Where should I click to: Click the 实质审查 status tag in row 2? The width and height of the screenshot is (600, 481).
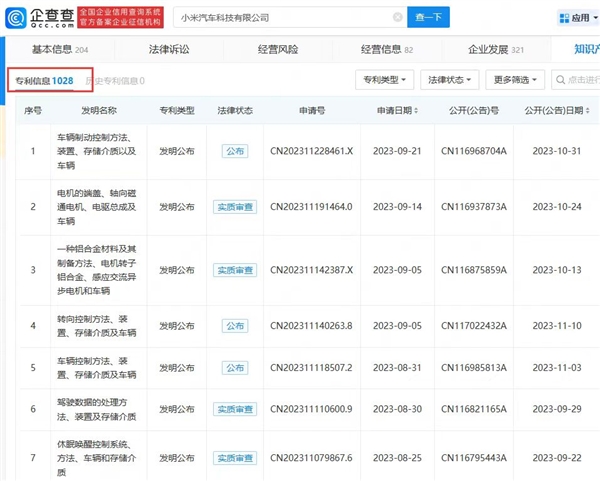click(235, 207)
